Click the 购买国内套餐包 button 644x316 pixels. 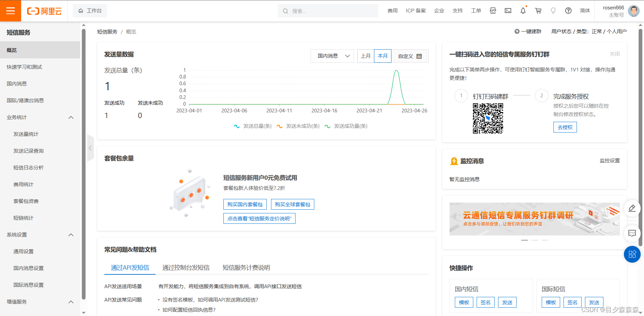[x=245, y=204]
